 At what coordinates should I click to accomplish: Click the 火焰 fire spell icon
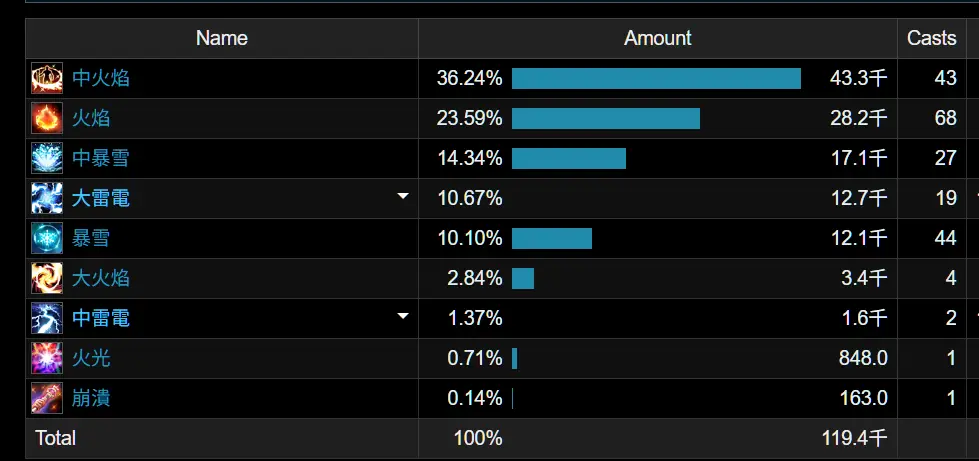(47, 118)
